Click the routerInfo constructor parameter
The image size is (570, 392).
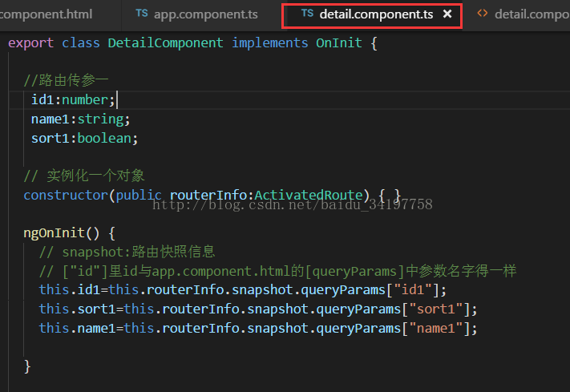[x=208, y=196]
